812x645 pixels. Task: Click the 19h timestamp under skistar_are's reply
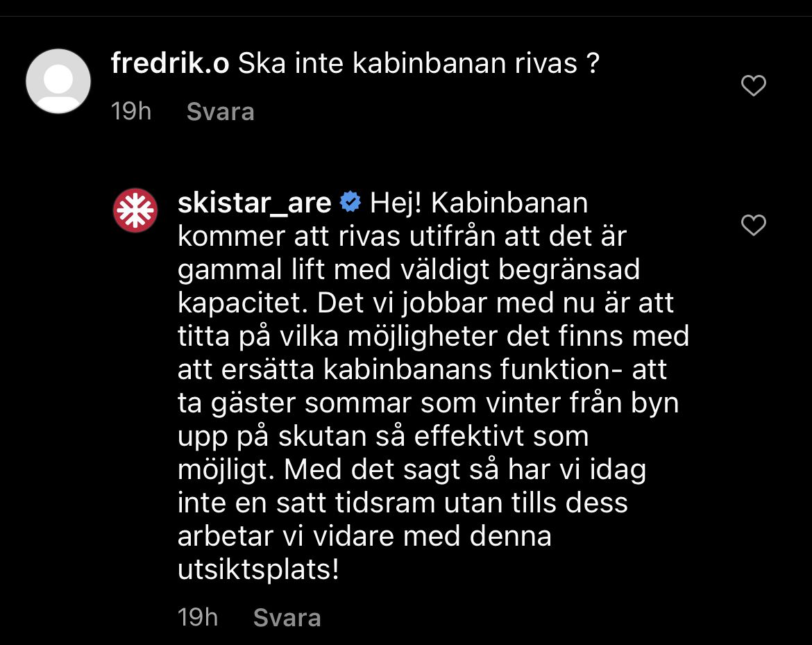coord(198,617)
